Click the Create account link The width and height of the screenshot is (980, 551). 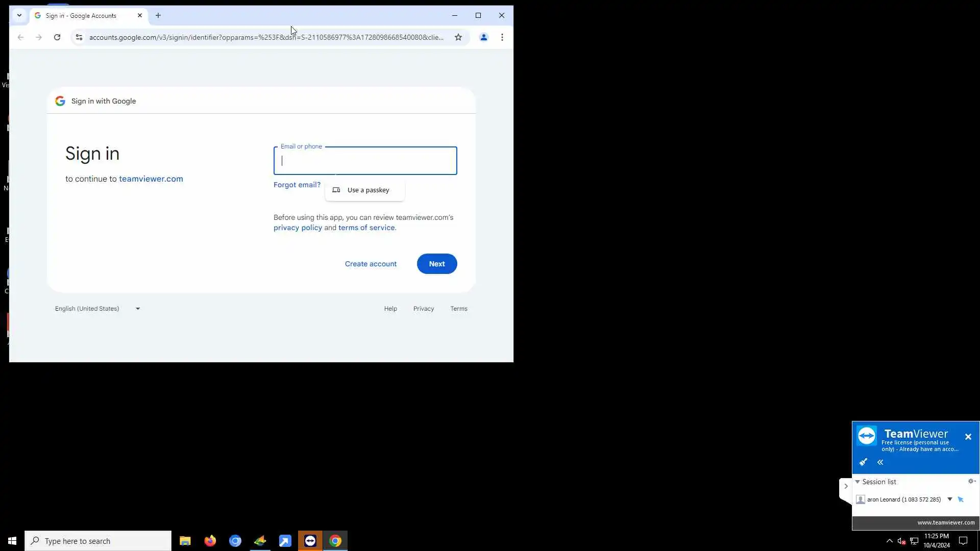tap(371, 264)
